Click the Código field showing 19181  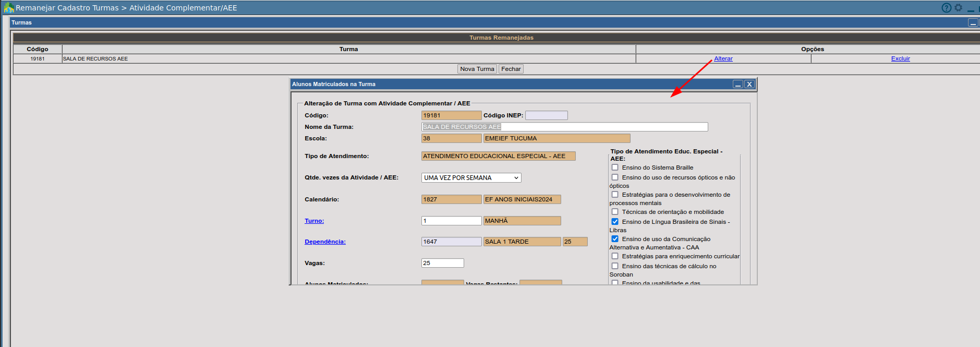[451, 115]
